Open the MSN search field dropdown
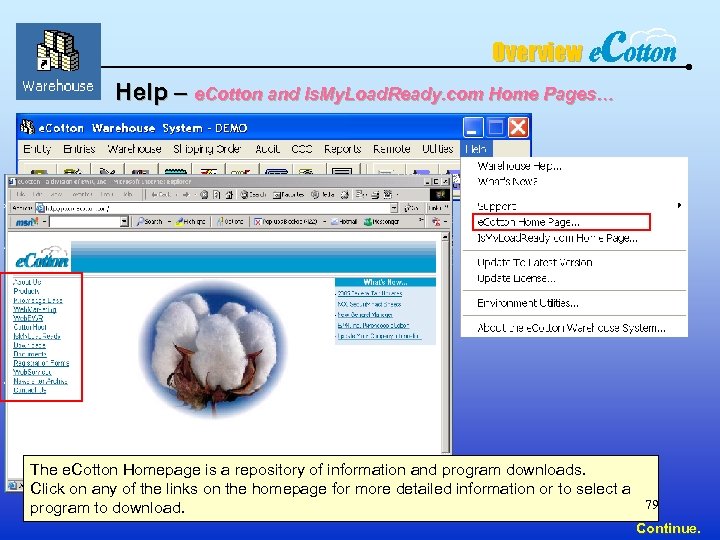 (x=124, y=222)
